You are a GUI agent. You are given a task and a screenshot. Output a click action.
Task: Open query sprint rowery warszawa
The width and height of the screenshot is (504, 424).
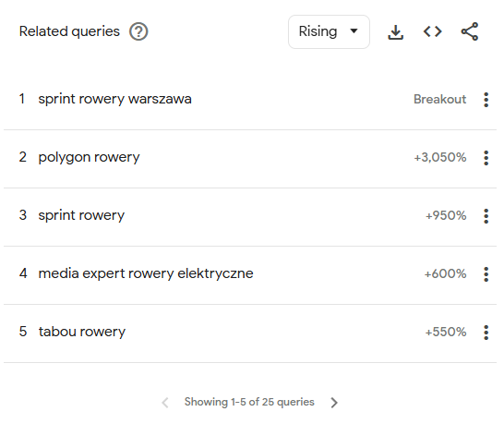114,99
